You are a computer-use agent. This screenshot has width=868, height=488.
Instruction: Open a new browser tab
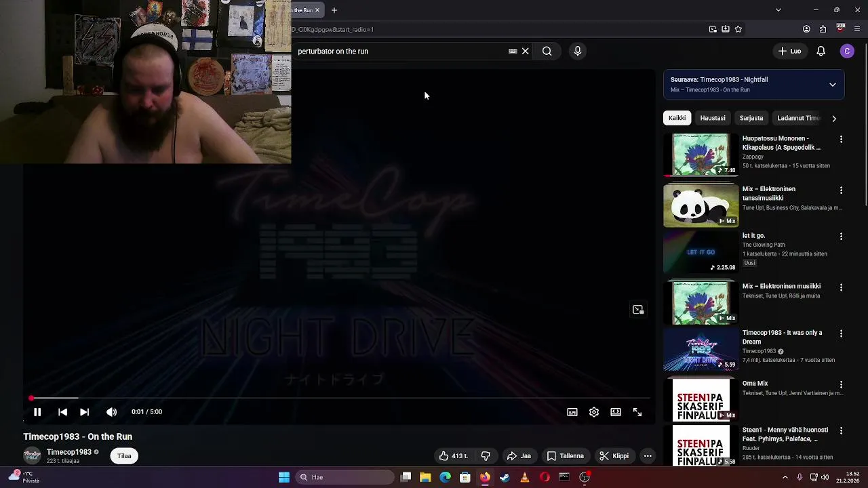point(334,10)
